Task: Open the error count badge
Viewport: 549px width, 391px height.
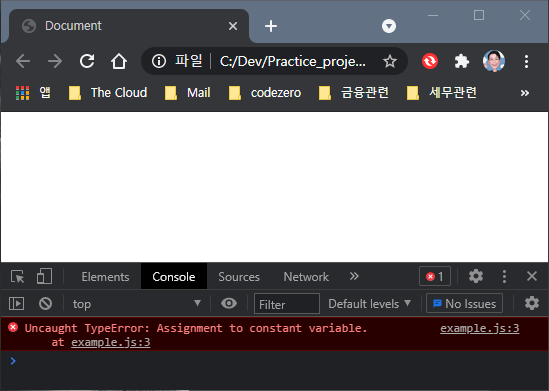Action: (435, 277)
